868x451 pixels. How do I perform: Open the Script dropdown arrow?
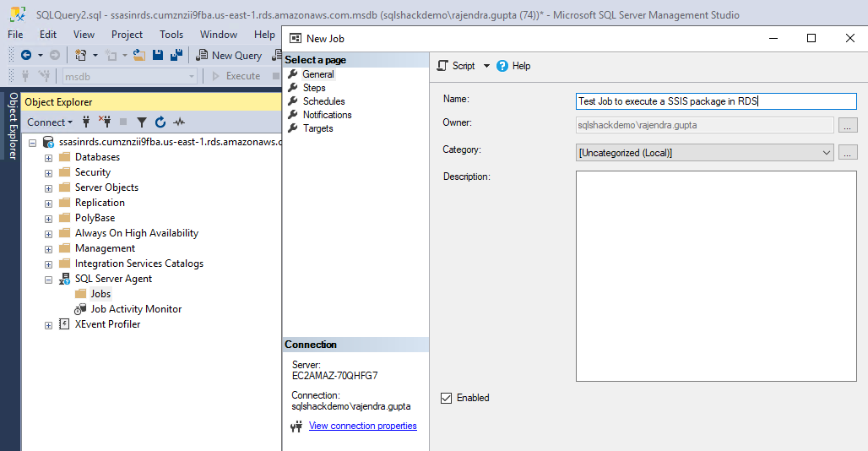pos(486,66)
